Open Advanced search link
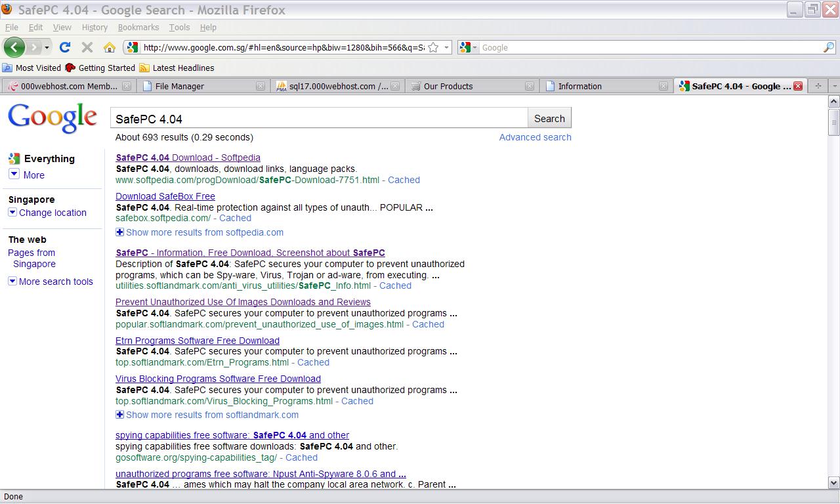 tap(535, 137)
